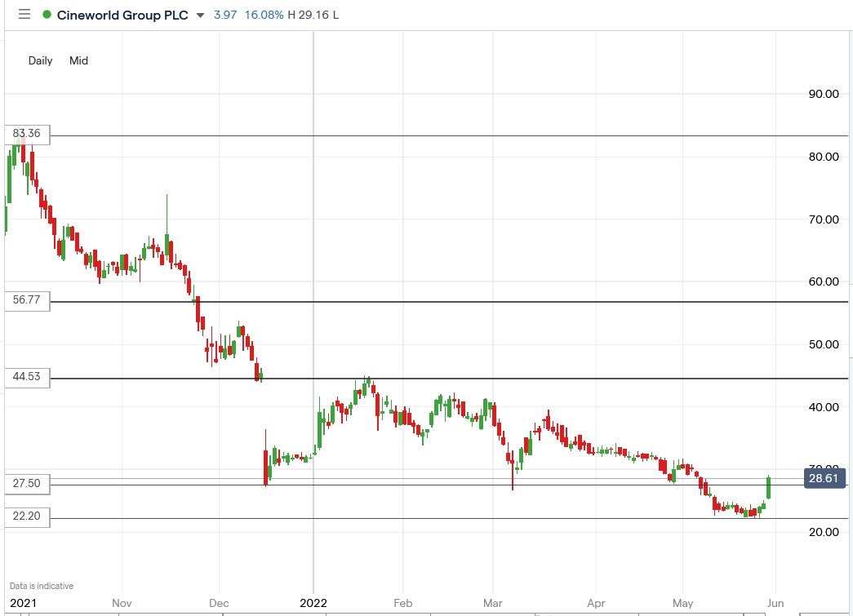The height and width of the screenshot is (616, 853).
Task: Click the Cineworld Group PLC title
Action: 122,14
